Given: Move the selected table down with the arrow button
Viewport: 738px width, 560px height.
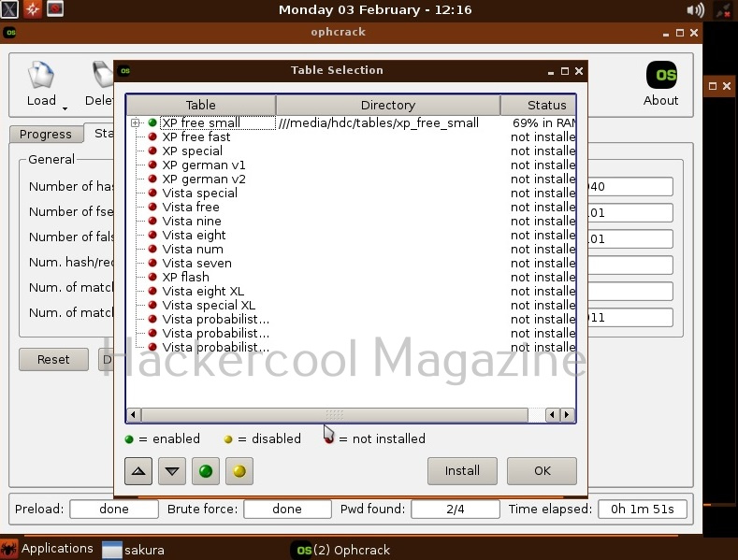Looking at the screenshot, I should point(172,471).
